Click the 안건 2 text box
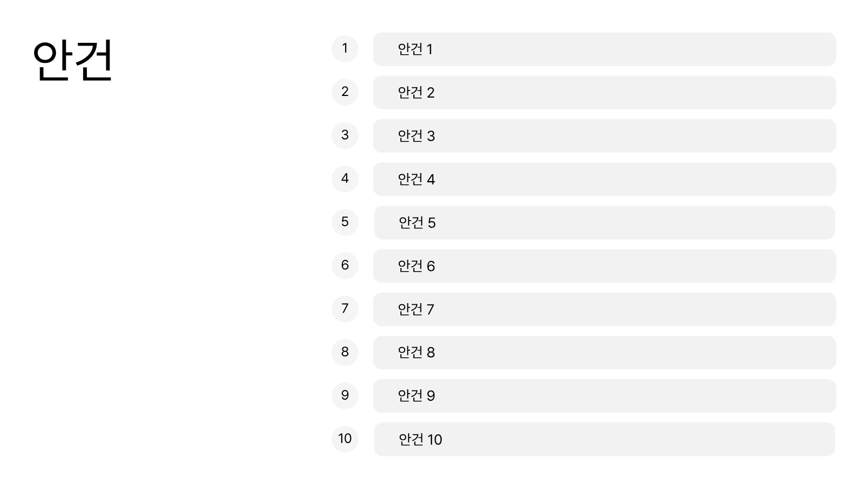Image resolution: width=868 pixels, height=488 pixels. pos(604,93)
